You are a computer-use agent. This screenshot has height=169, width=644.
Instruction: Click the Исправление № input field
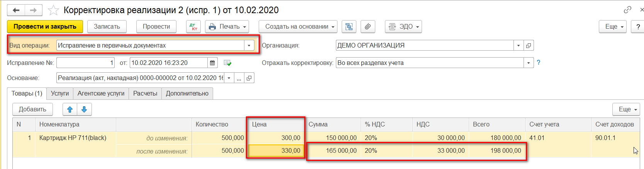point(85,63)
